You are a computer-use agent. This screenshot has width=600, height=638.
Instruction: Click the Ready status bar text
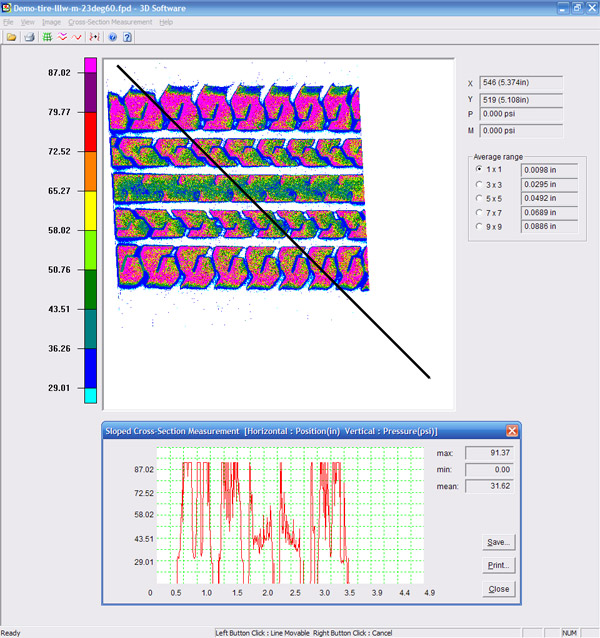[x=11, y=633]
